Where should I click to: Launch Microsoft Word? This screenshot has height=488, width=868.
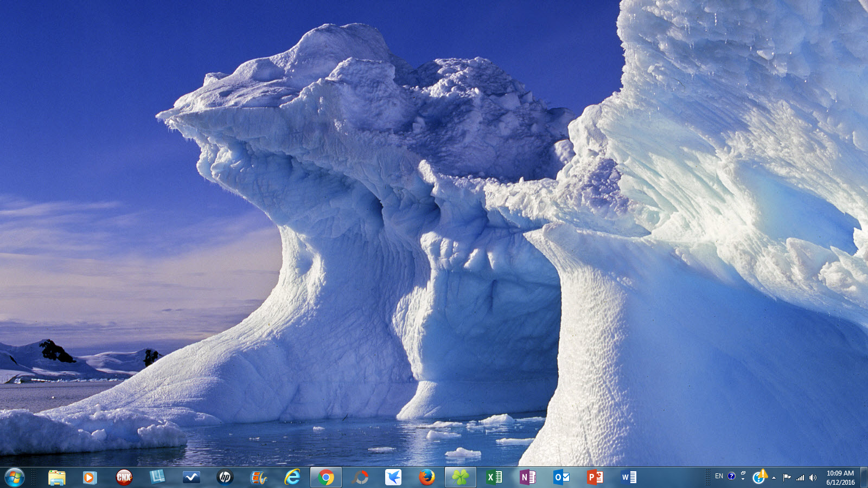[x=629, y=477]
